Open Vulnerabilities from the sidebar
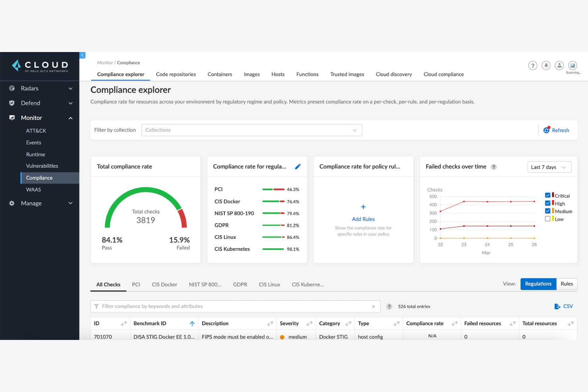 [x=42, y=166]
